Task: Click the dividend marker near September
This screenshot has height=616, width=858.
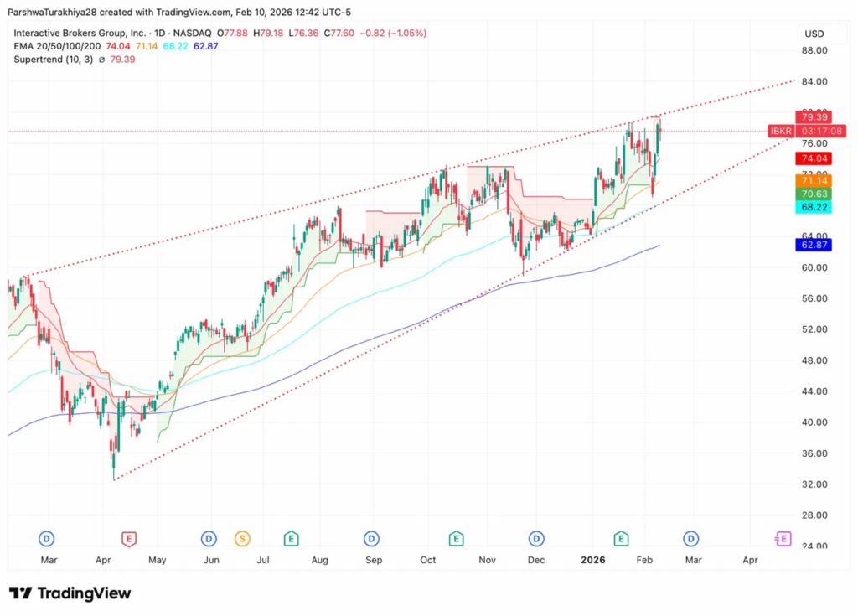Action: click(x=371, y=538)
